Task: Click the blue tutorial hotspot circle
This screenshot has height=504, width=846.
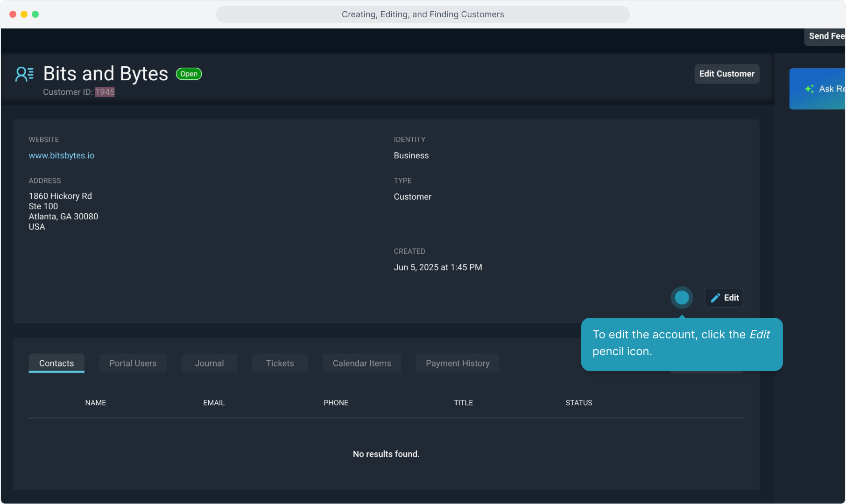Action: pos(682,298)
